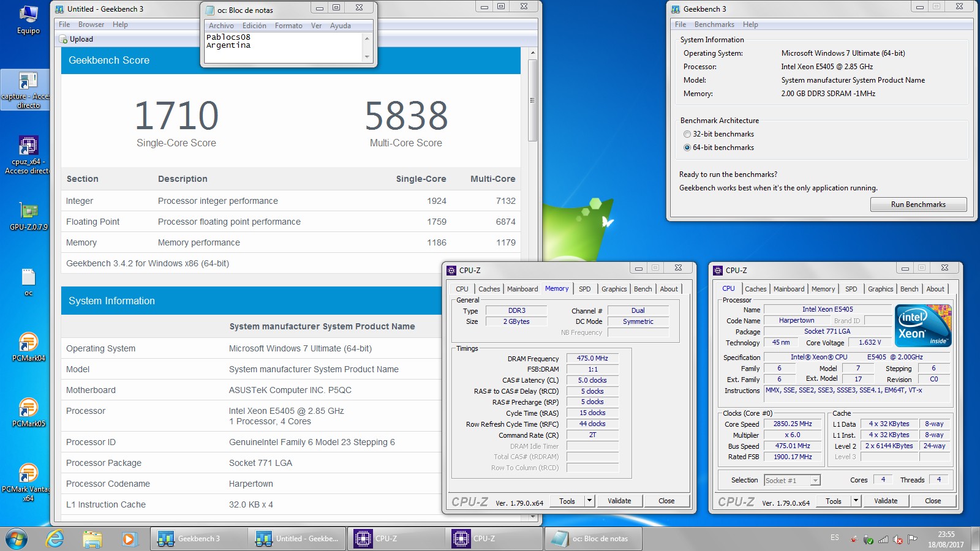This screenshot has height=551, width=980.
Task: Open Edición menu in Bloc de notas
Action: [254, 26]
